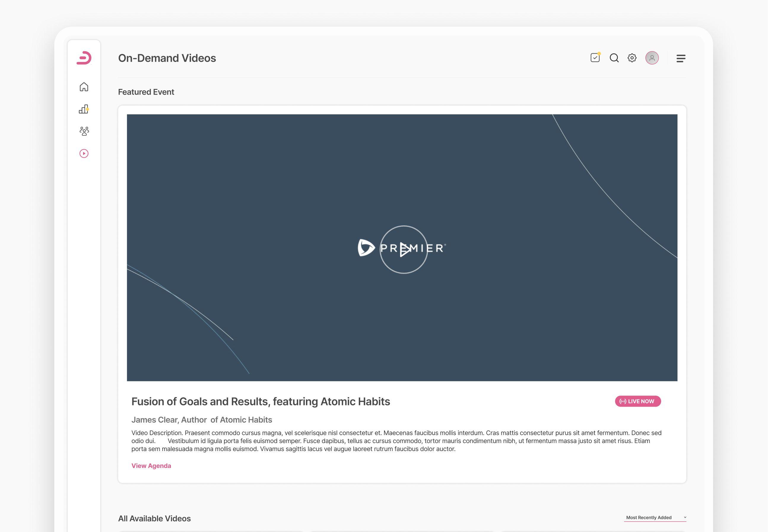Expand the hamburger menu at top right
Image resolution: width=768 pixels, height=532 pixels.
681,58
